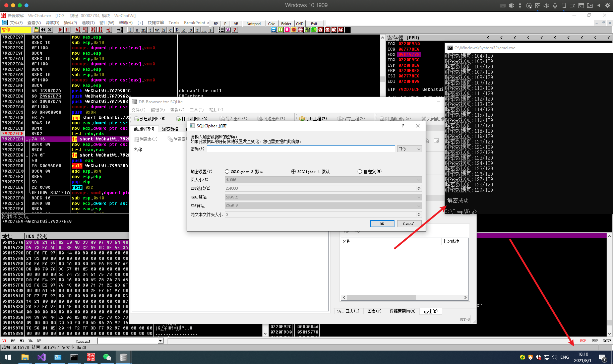This screenshot has height=364, width=613.
Task: Open handles window with 'h' button
Action: tap(164, 30)
